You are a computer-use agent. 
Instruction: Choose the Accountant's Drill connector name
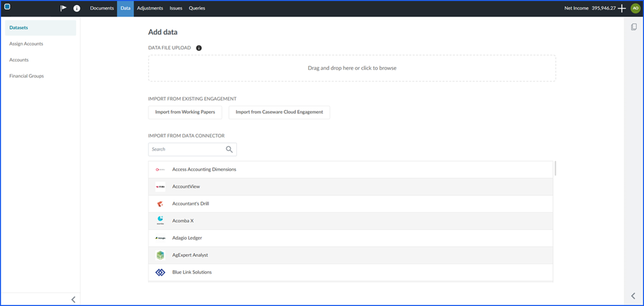(191, 204)
